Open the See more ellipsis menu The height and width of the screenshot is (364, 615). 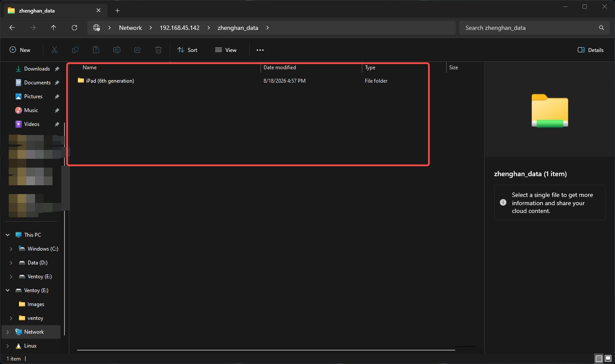tap(260, 50)
